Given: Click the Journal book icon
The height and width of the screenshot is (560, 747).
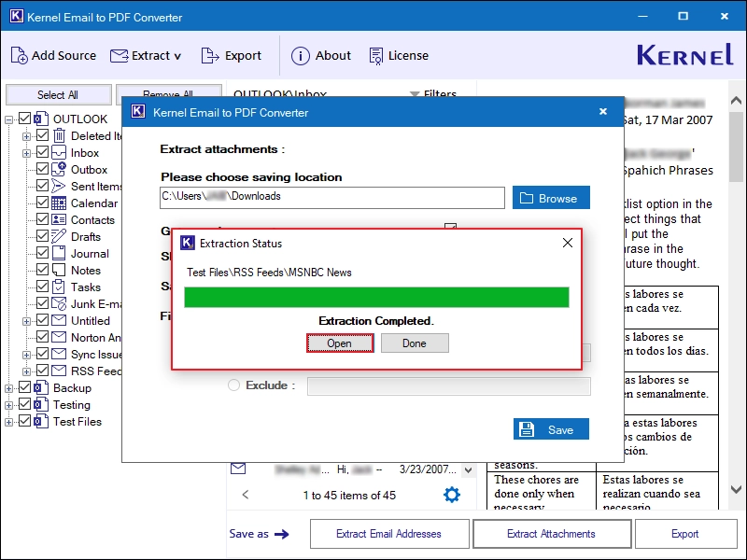Looking at the screenshot, I should click(59, 253).
